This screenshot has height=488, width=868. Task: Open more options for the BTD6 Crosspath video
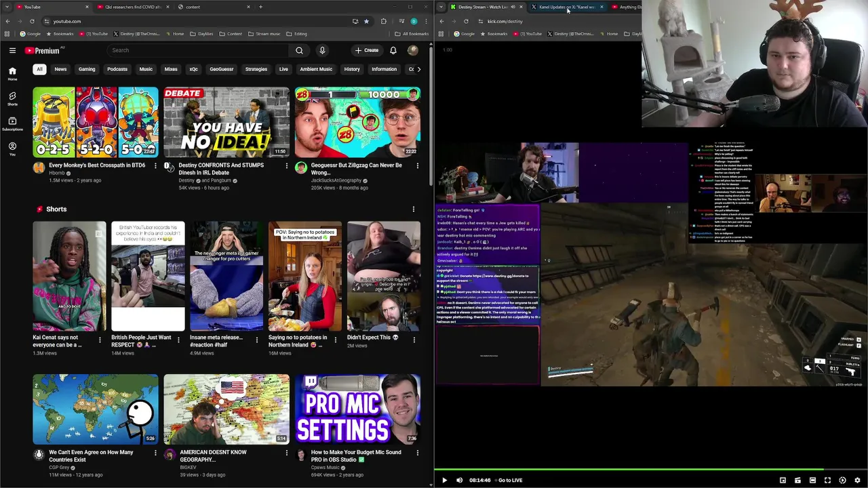coord(155,165)
